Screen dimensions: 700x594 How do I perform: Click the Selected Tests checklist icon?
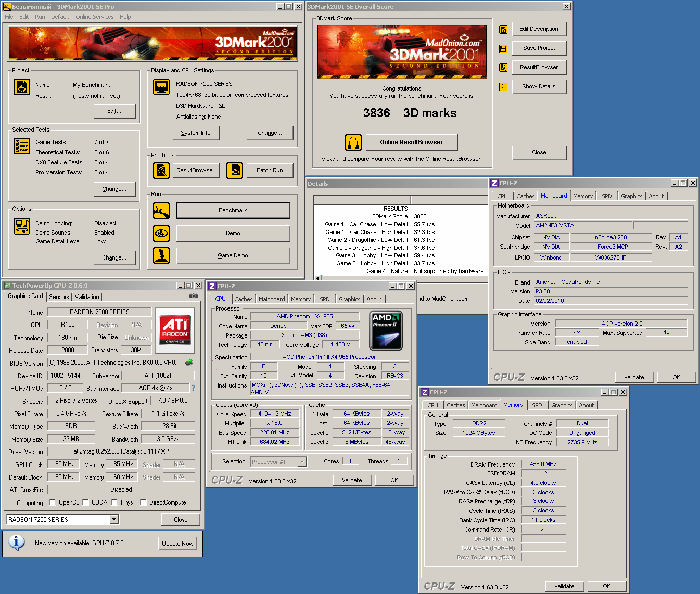(x=22, y=146)
